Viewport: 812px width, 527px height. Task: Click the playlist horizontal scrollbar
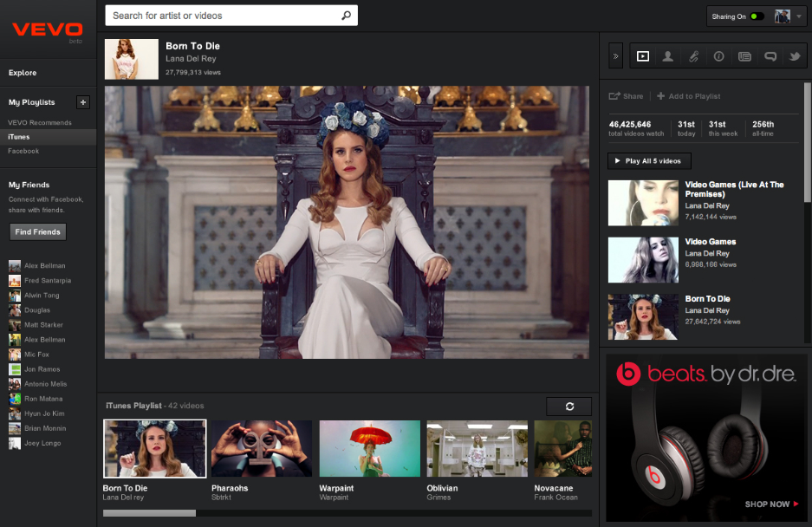point(347,513)
